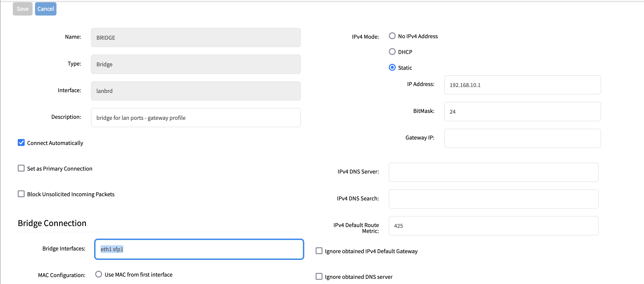
Task: Click the Interface field showing lanbrd
Action: point(196,91)
